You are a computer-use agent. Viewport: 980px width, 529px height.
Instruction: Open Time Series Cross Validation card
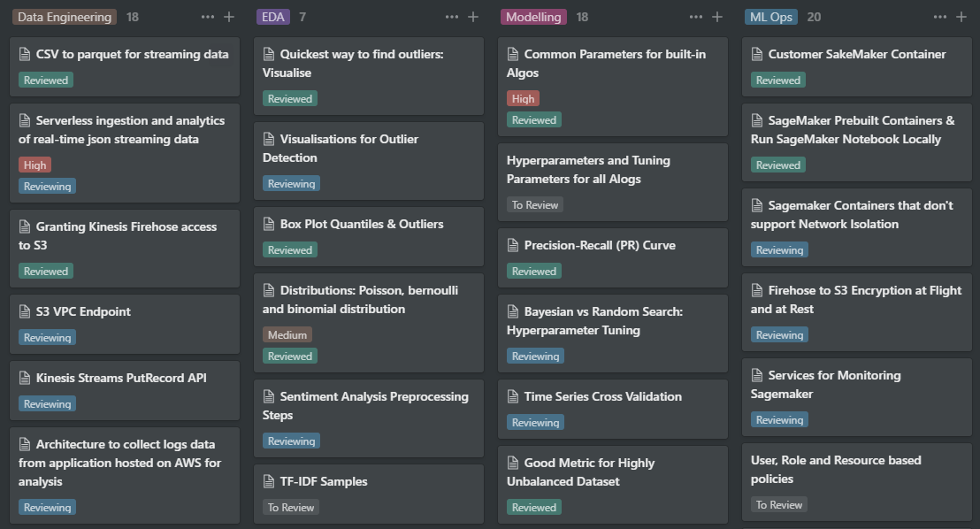pos(602,396)
